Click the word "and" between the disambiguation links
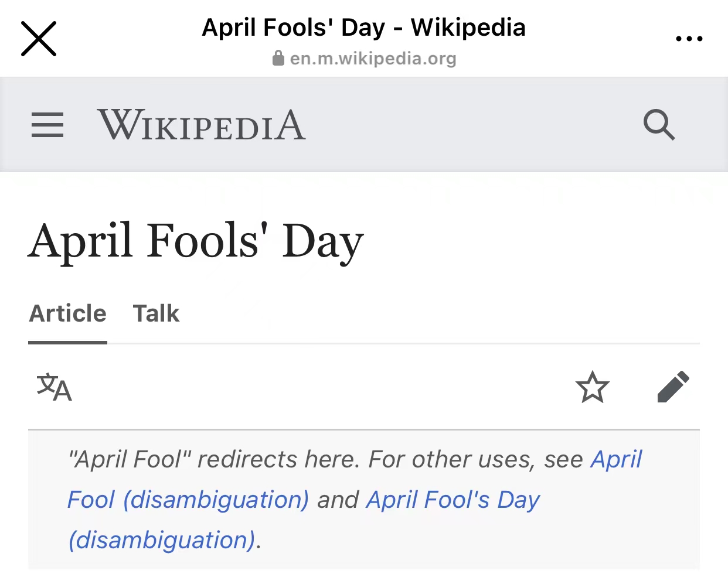Viewport: 728px width, 584px height. click(338, 500)
